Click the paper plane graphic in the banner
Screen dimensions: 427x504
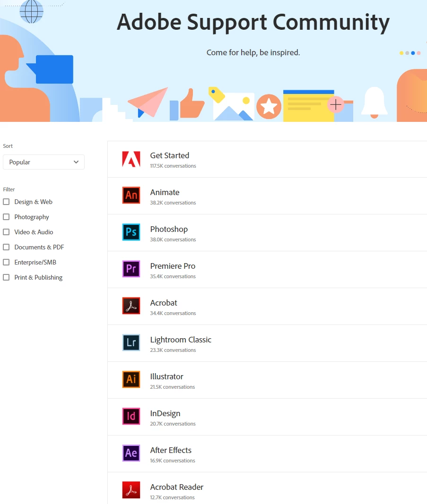point(148,103)
